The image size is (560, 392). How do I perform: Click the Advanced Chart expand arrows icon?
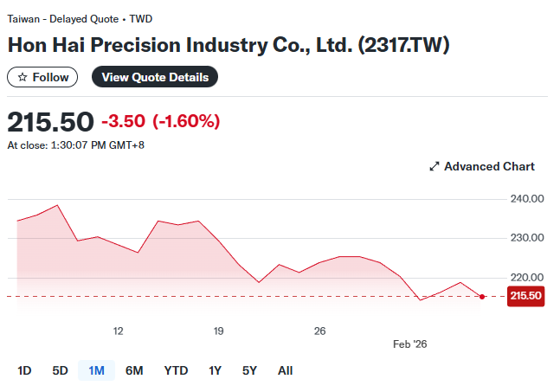tap(434, 166)
